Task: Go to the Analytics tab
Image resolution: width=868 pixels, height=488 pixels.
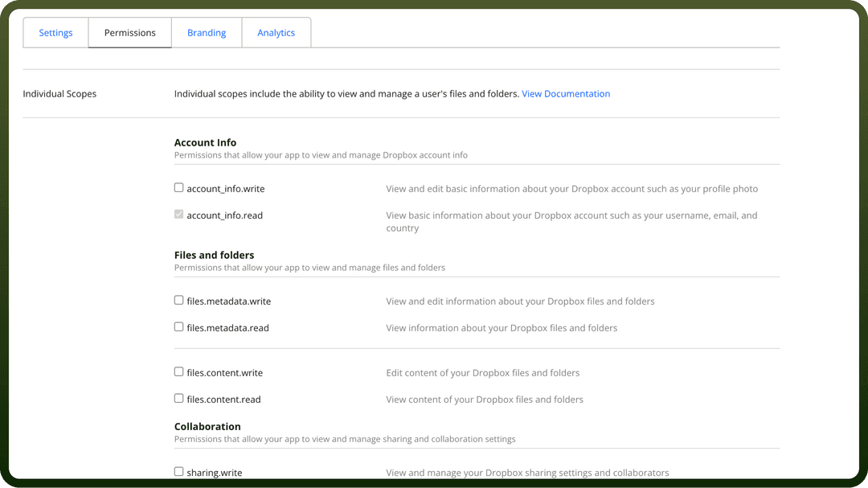Action: coord(276,33)
